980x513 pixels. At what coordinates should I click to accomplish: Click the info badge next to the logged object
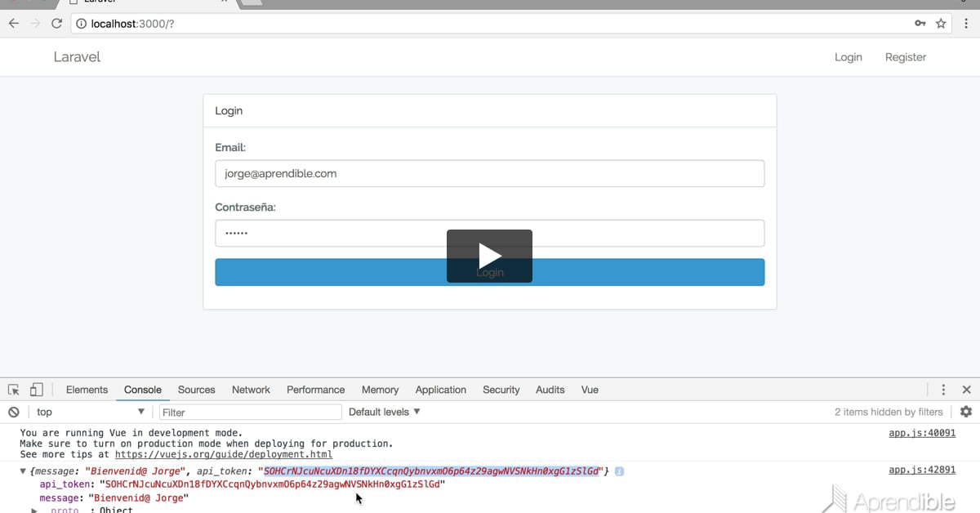619,471
